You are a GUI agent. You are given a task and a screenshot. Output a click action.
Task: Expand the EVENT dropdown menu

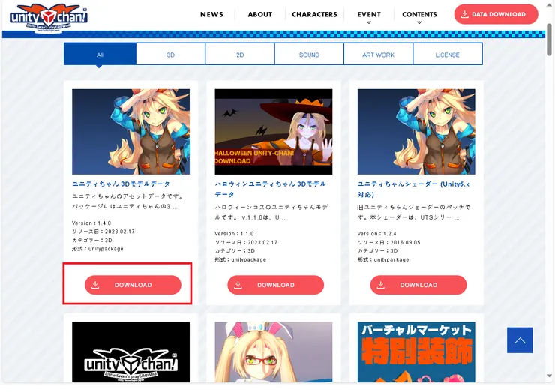pyautogui.click(x=369, y=16)
